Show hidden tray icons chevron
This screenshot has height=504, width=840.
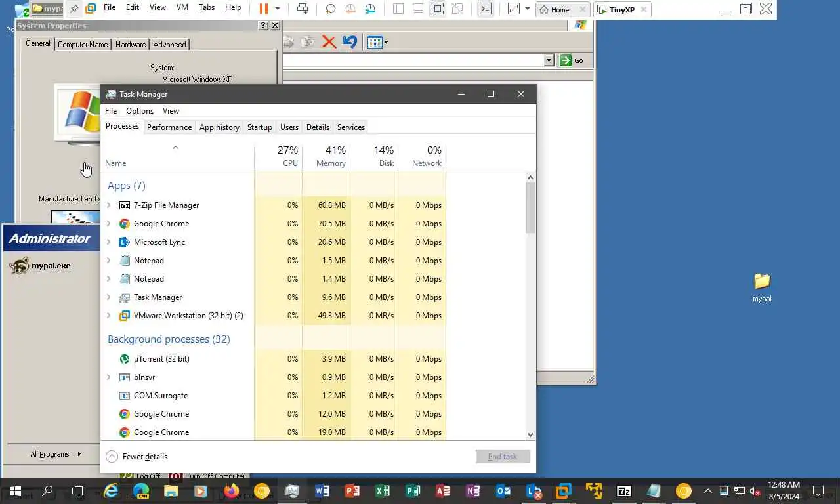[708, 491]
